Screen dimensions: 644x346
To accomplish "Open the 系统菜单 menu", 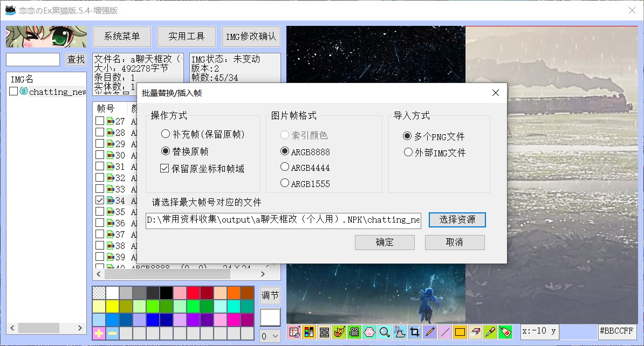I will pyautogui.click(x=122, y=37).
